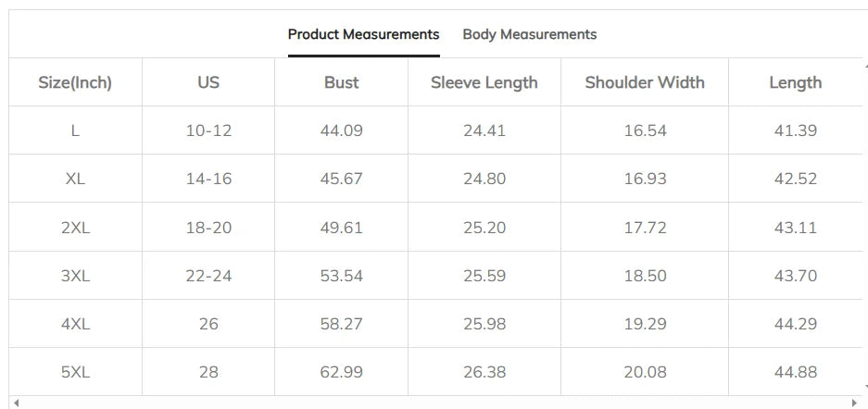Click the horizontal scroll left arrow
The width and height of the screenshot is (868, 409).
[x=16, y=403]
